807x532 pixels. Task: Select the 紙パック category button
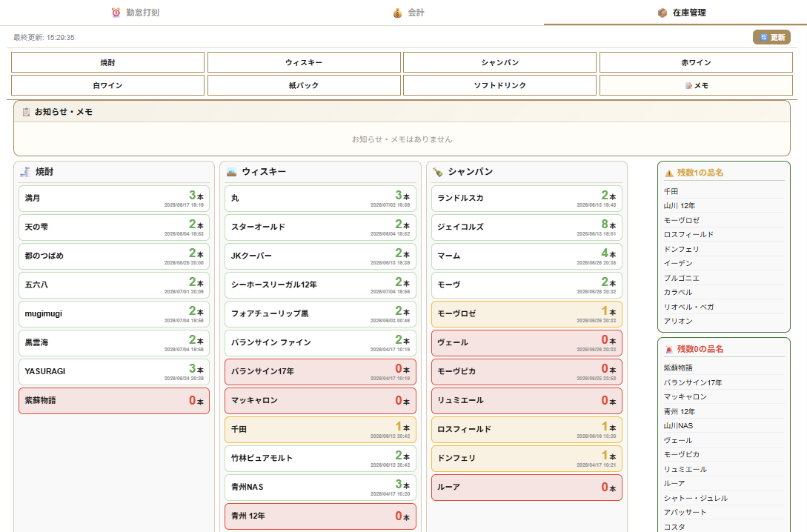(x=304, y=85)
